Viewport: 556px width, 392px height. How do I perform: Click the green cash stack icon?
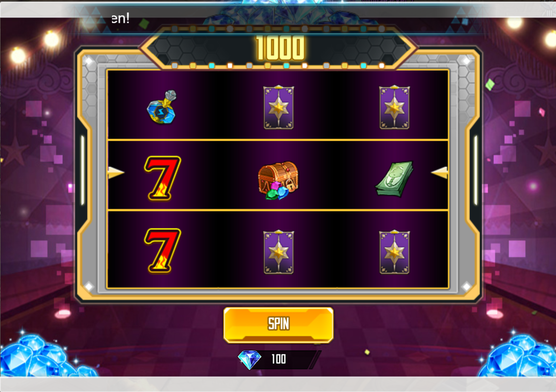(x=395, y=179)
